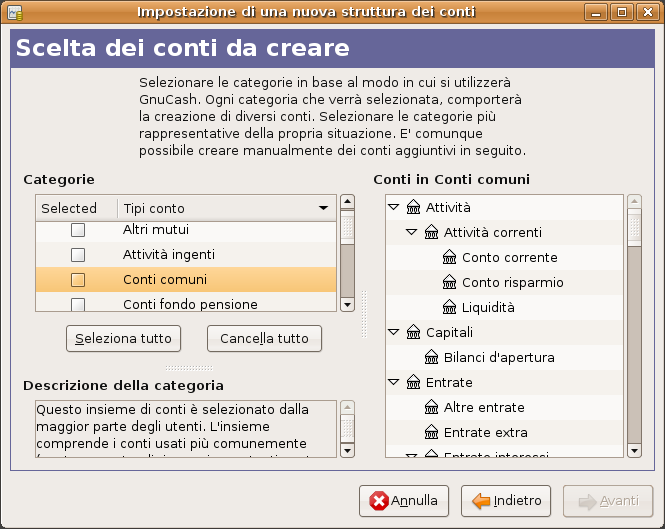Viewport: 665px width, 529px height.
Task: Collapse the Entrate tree node
Action: [394, 382]
